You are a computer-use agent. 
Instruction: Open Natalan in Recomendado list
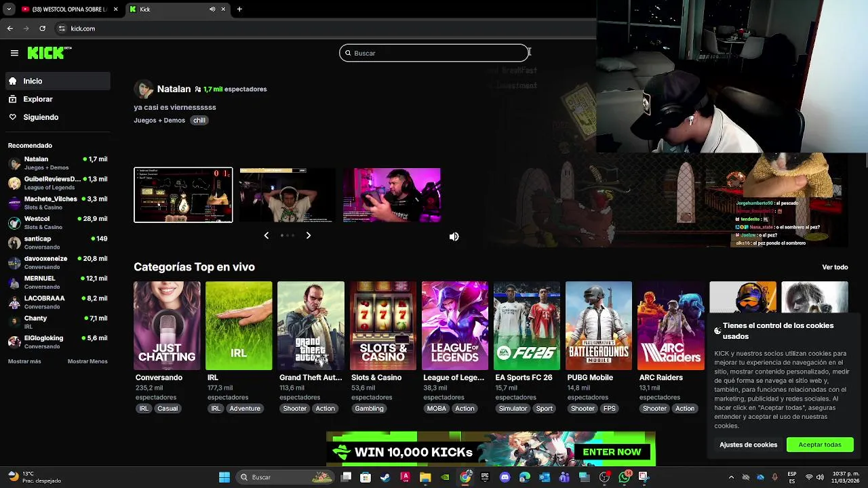point(58,163)
